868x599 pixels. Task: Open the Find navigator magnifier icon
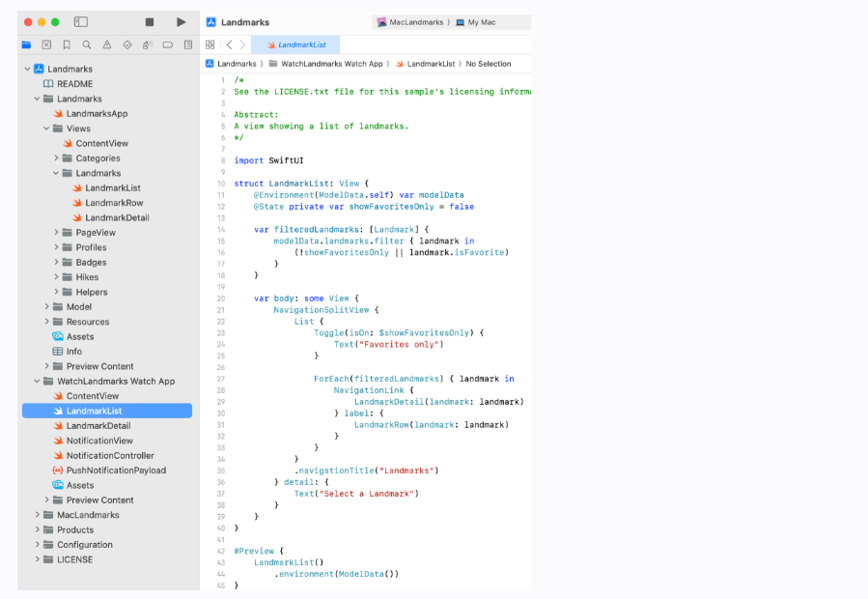(87, 44)
